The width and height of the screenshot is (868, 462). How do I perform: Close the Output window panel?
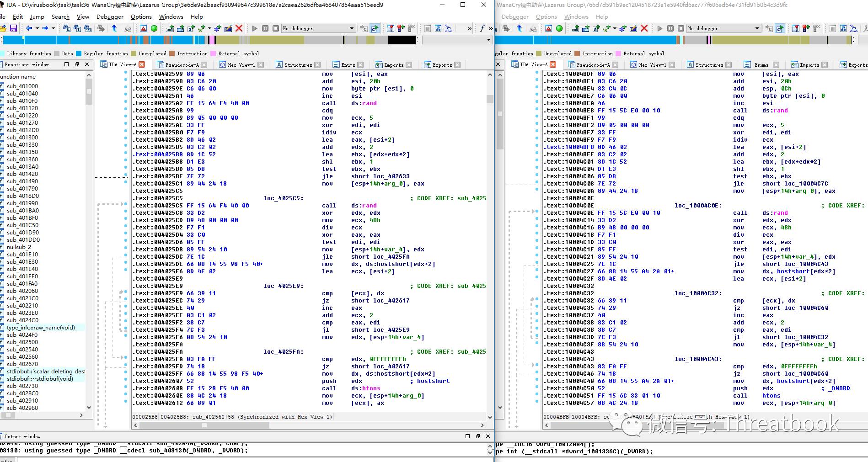(488, 436)
